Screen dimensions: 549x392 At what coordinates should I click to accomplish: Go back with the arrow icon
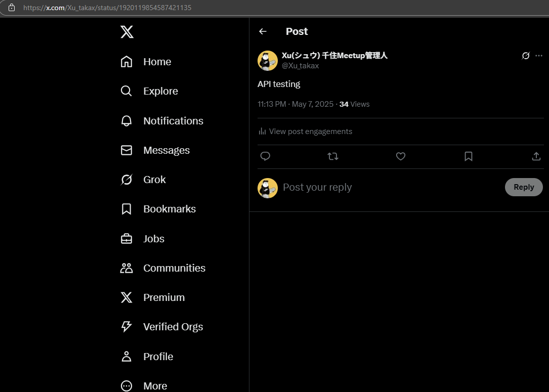pyautogui.click(x=263, y=31)
